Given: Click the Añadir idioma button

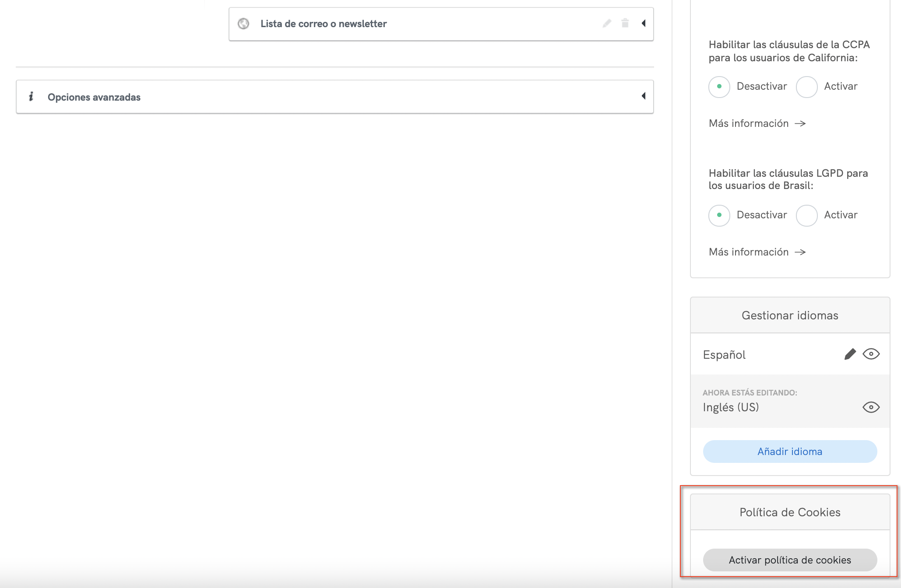Looking at the screenshot, I should [790, 451].
